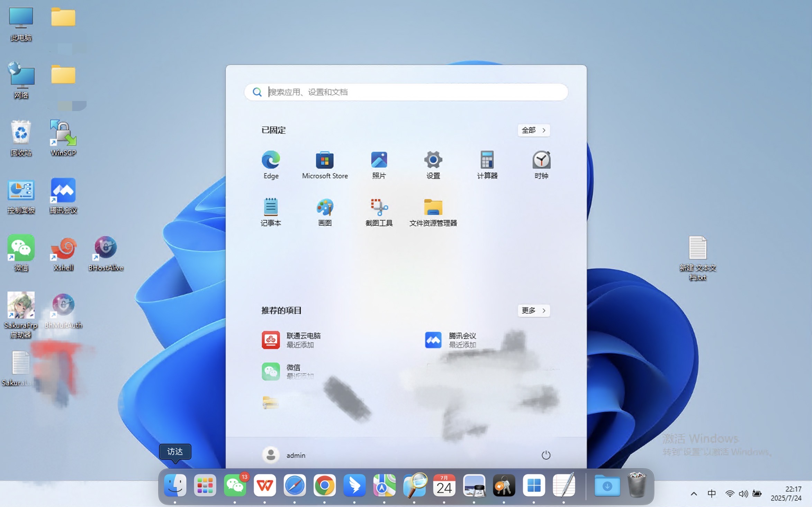Select BHostAlive desktop shortcut
This screenshot has width=812, height=507.
106,253
